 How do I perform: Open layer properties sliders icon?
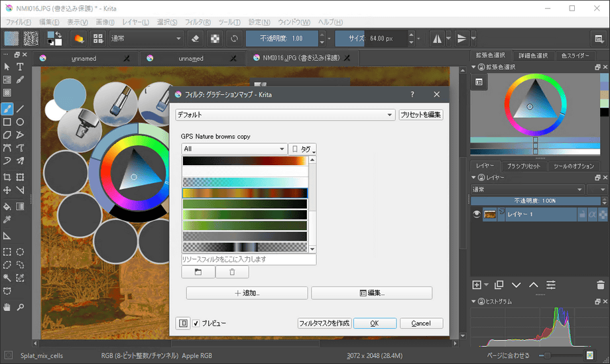pos(551,285)
